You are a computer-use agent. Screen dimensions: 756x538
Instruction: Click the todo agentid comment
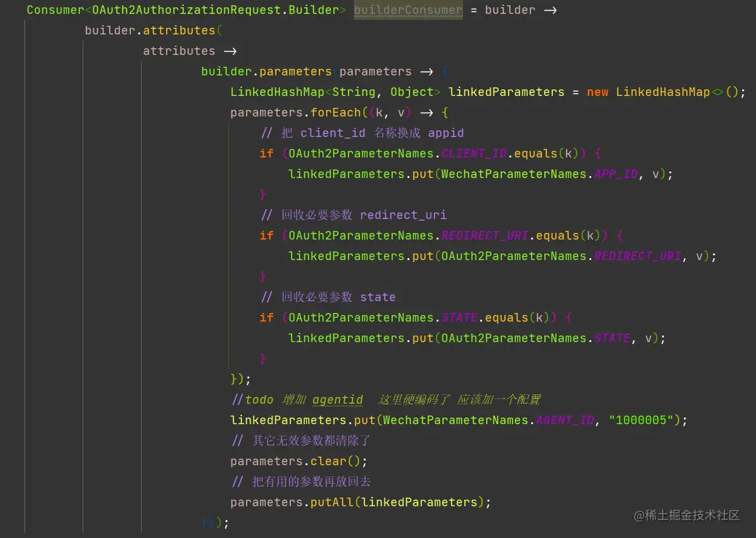(x=386, y=400)
